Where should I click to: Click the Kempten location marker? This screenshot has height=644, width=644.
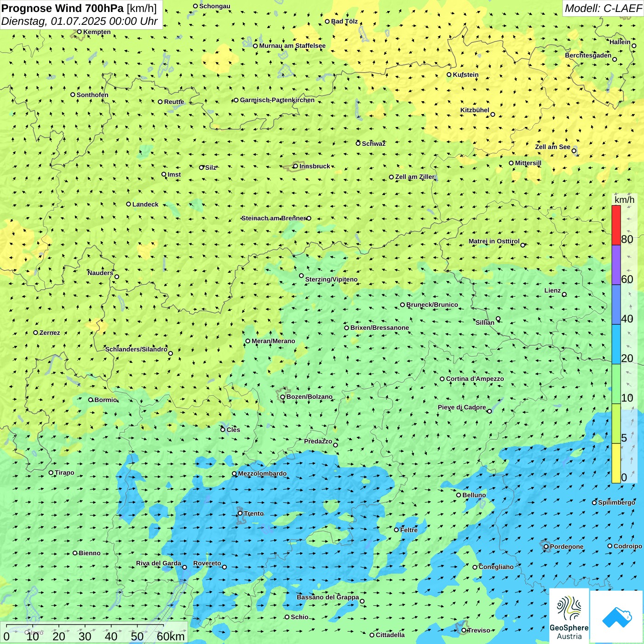79,32
